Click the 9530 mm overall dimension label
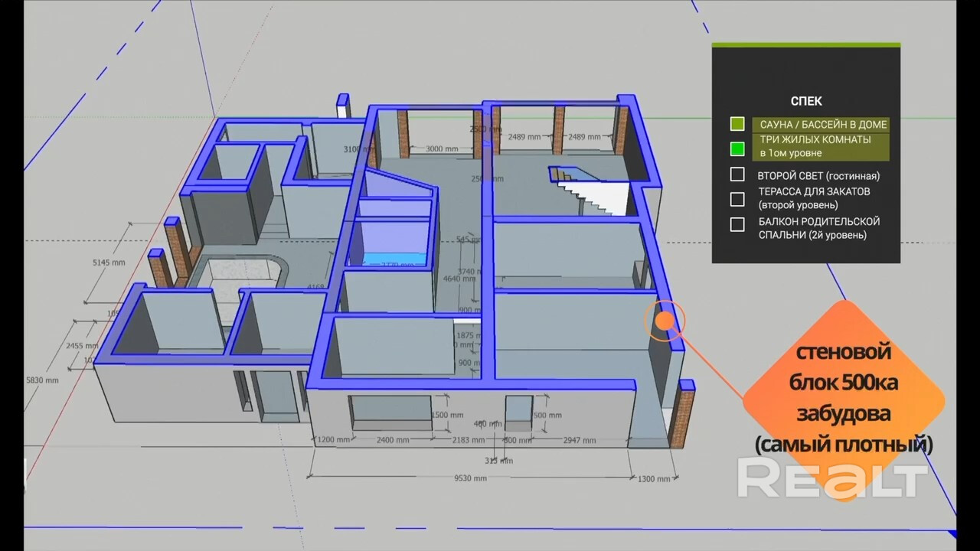The height and width of the screenshot is (551, 980). 469,478
